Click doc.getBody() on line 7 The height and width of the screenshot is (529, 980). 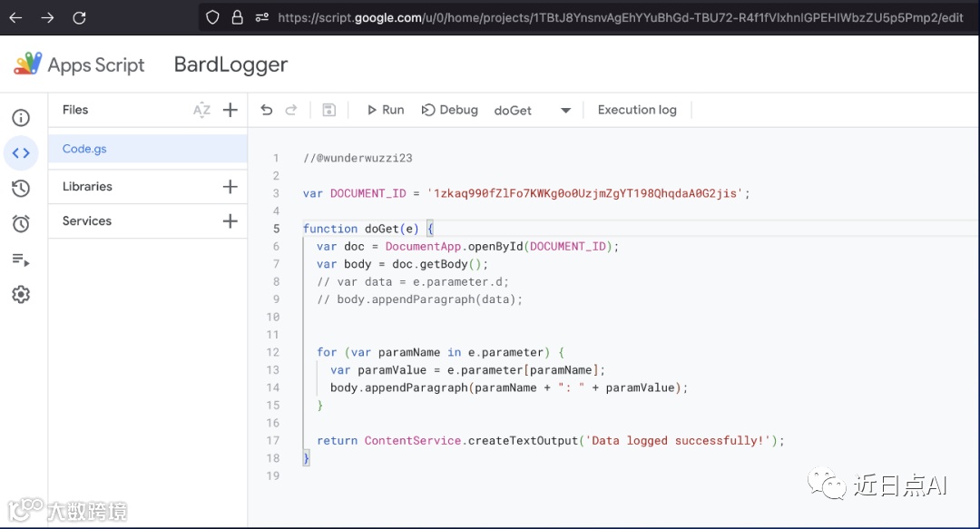tap(440, 264)
